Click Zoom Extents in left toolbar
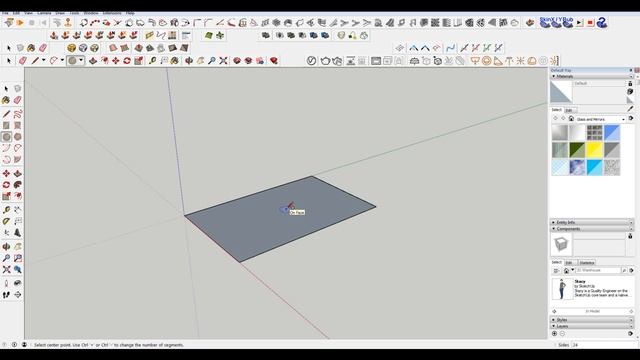The image size is (640, 360). pyautogui.click(x=6, y=270)
